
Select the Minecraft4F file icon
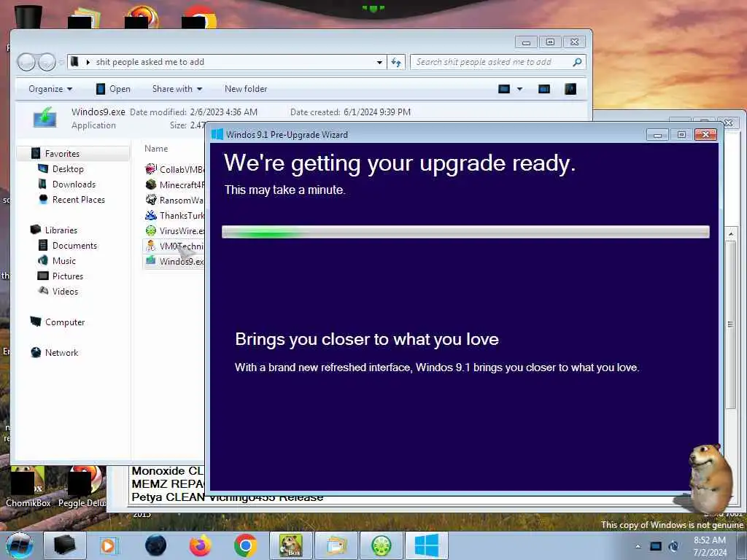click(150, 184)
